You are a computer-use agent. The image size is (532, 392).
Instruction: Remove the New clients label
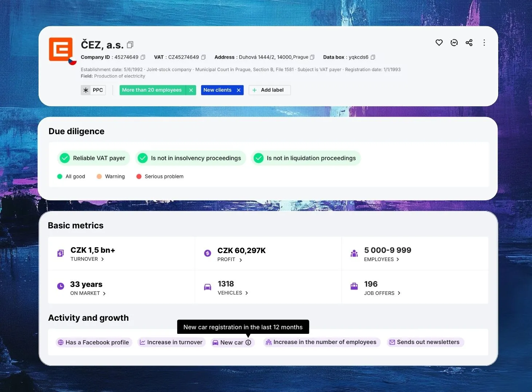[239, 90]
